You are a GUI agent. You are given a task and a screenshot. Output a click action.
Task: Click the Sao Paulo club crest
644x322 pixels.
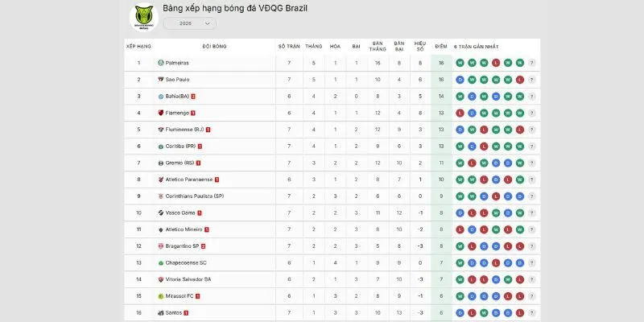click(160, 80)
